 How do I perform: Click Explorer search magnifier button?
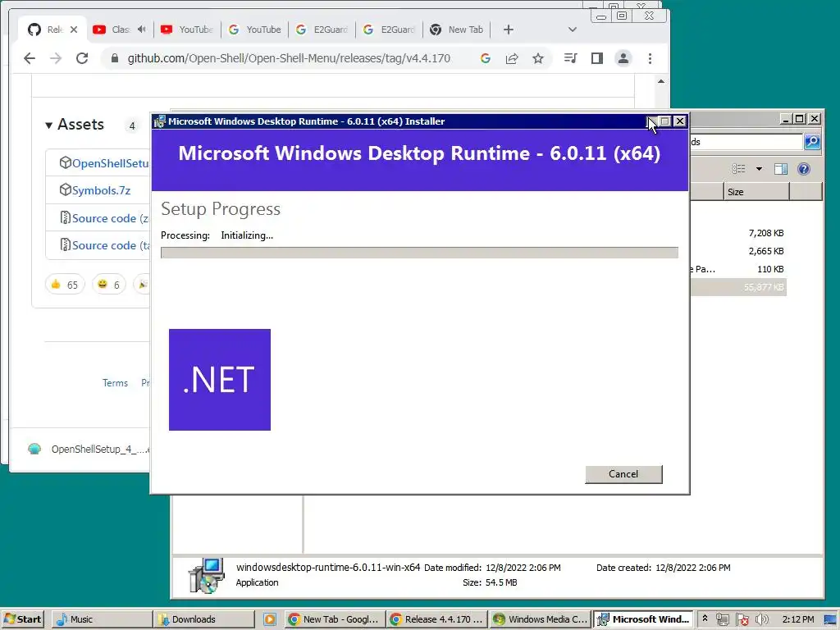tap(812, 141)
